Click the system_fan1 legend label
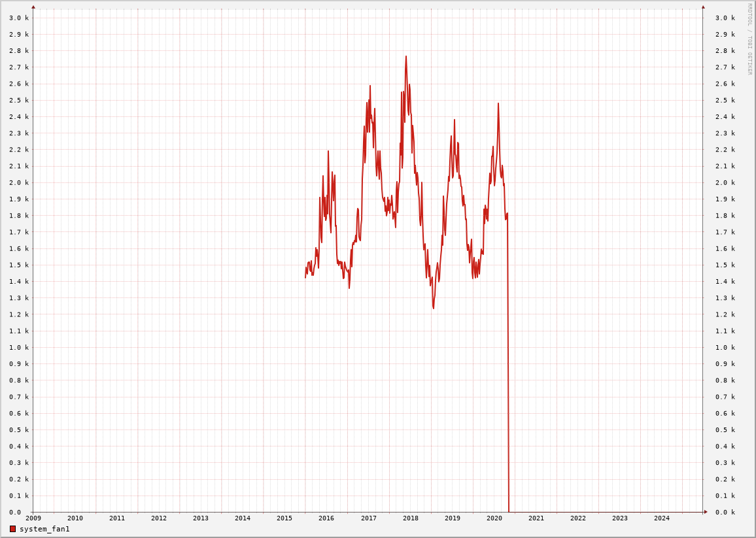This screenshot has width=756, height=538. click(44, 529)
